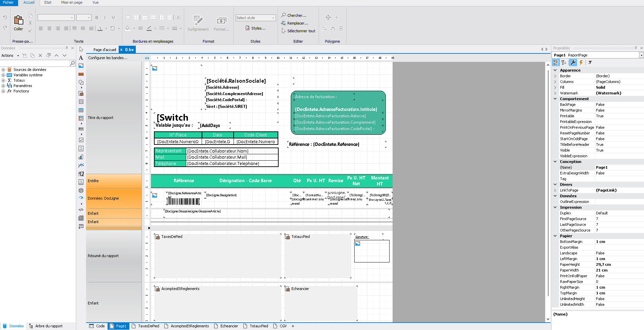Toggle italic text formatting
The image size is (644, 330).
click(x=105, y=17)
